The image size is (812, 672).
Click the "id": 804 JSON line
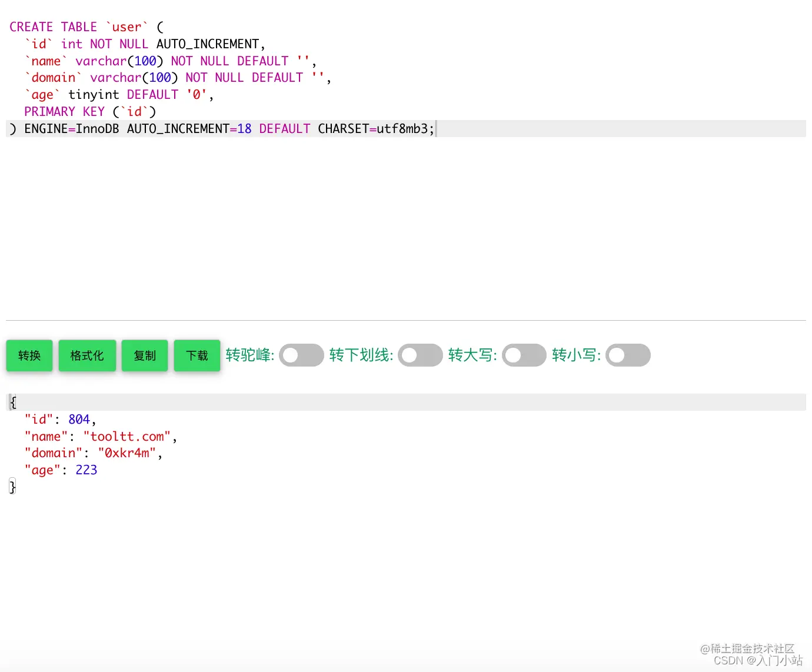[x=60, y=420]
